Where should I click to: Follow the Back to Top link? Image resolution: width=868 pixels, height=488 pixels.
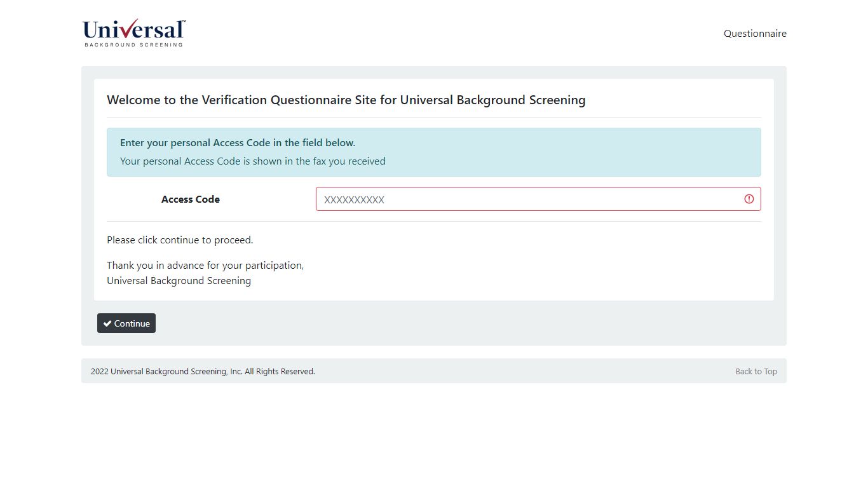point(756,372)
